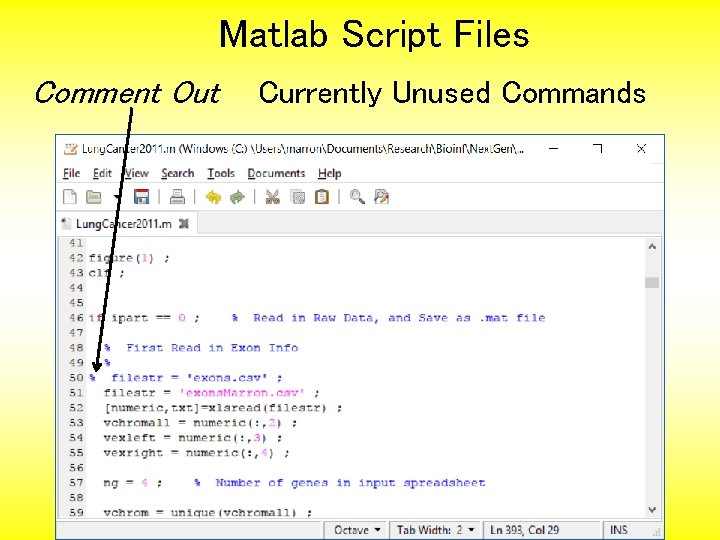This screenshot has width=720, height=540.
Task: Click the Ln 393, Col 29 status entry
Action: click(525, 530)
